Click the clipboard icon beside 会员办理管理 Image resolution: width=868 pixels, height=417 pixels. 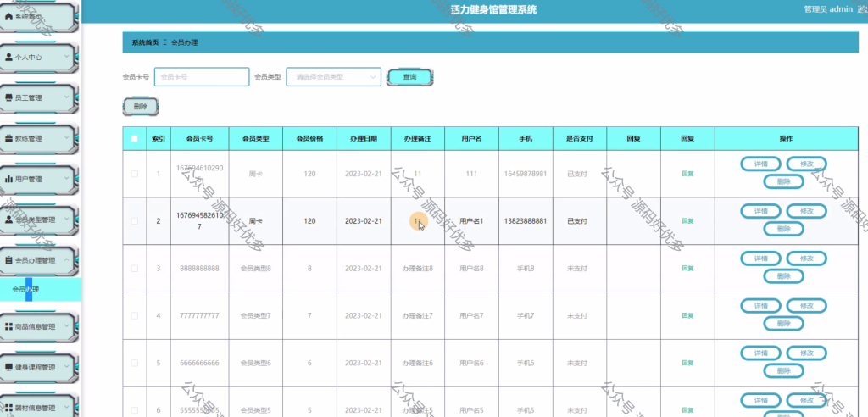tap(8, 260)
